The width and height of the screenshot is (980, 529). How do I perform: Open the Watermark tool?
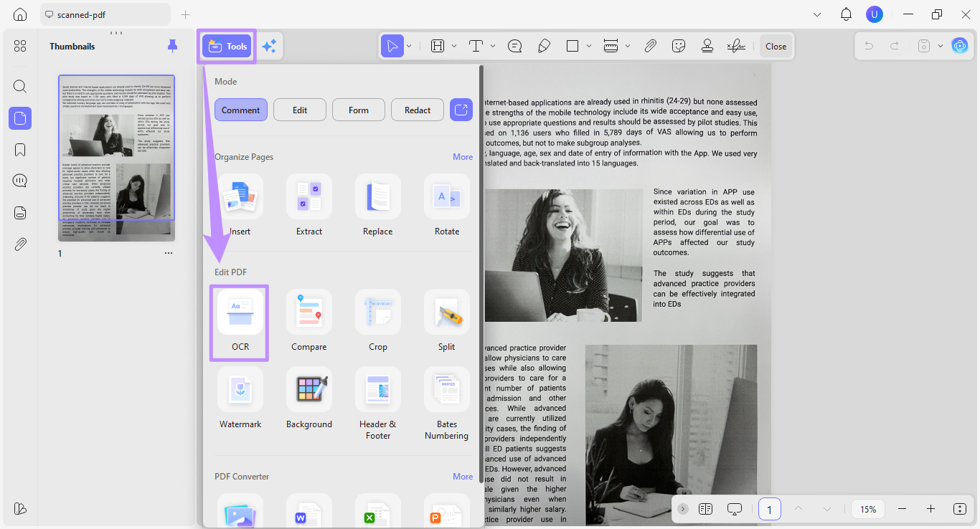[x=240, y=399]
